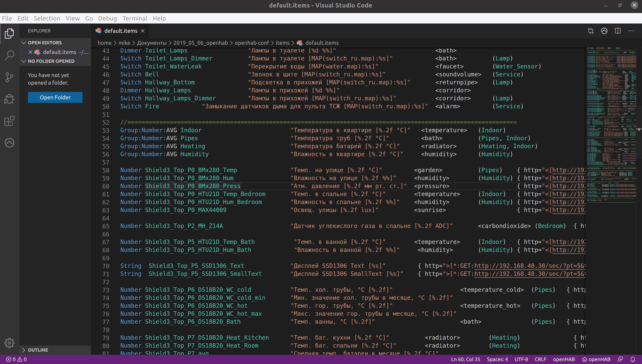Open the openHAB sidebar view
The image size is (642, 364).
coord(10,143)
